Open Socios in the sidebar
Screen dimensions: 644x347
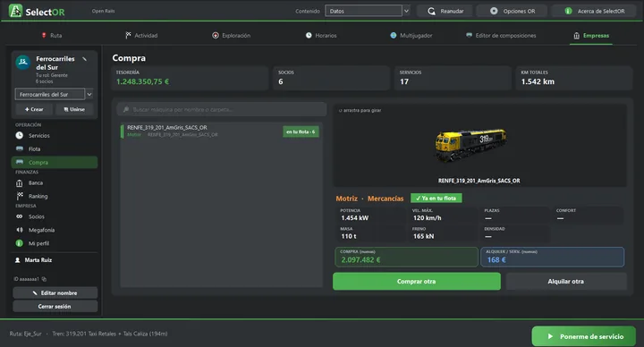click(x=55, y=216)
